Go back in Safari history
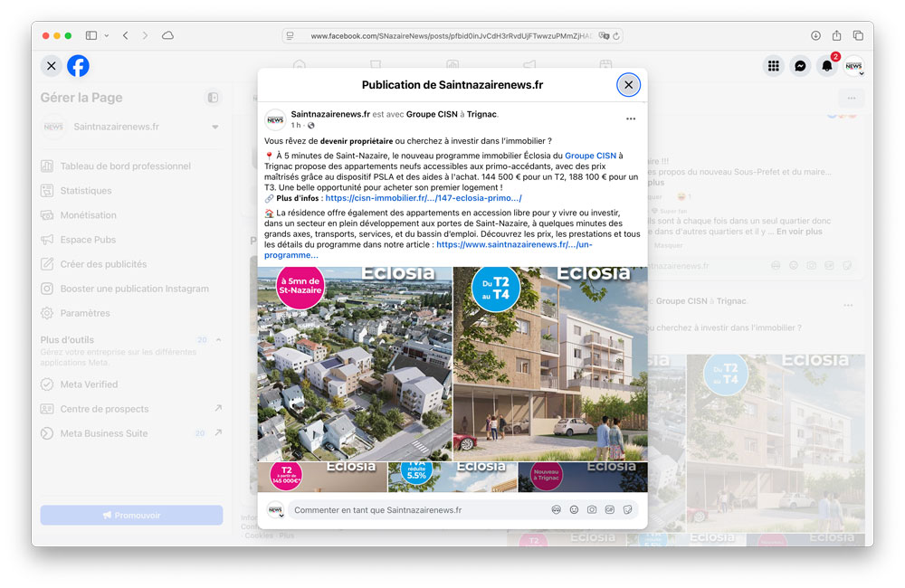 tap(125, 36)
